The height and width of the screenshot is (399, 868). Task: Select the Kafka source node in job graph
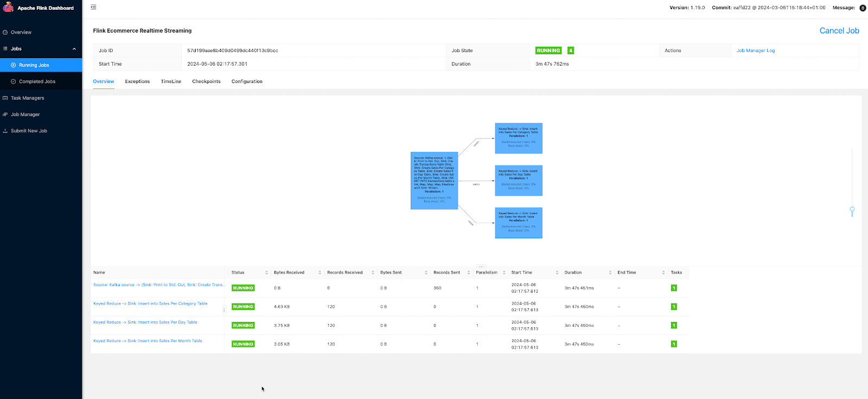click(435, 180)
